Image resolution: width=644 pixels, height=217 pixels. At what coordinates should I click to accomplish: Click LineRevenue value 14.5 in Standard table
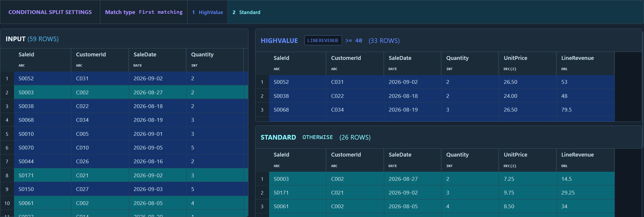(585, 179)
